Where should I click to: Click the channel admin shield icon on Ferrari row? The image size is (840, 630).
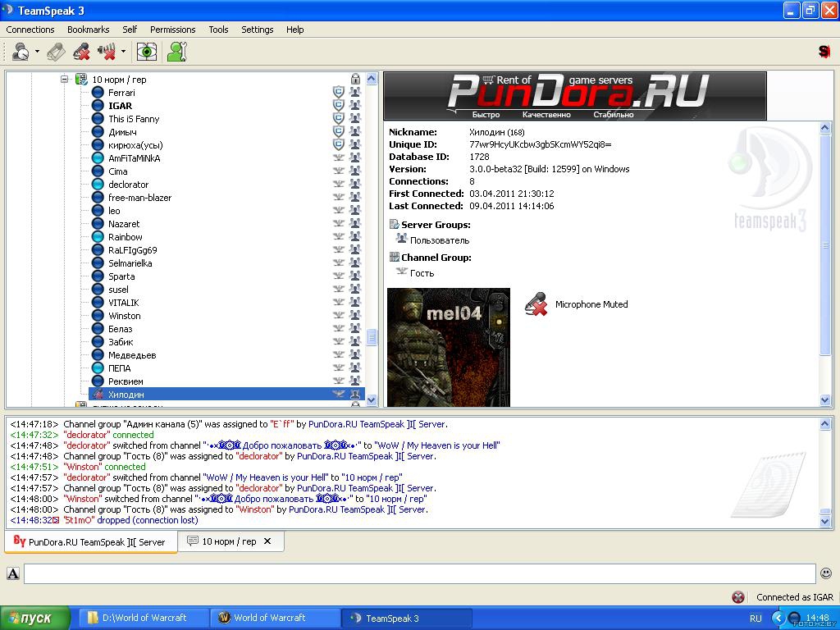(x=339, y=92)
